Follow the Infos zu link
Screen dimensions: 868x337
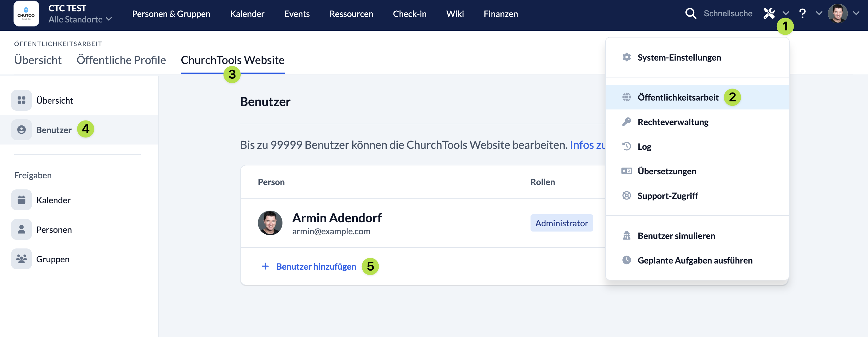click(588, 145)
